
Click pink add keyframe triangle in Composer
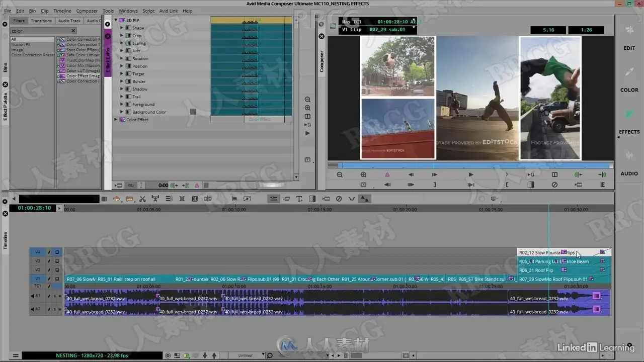click(x=387, y=175)
